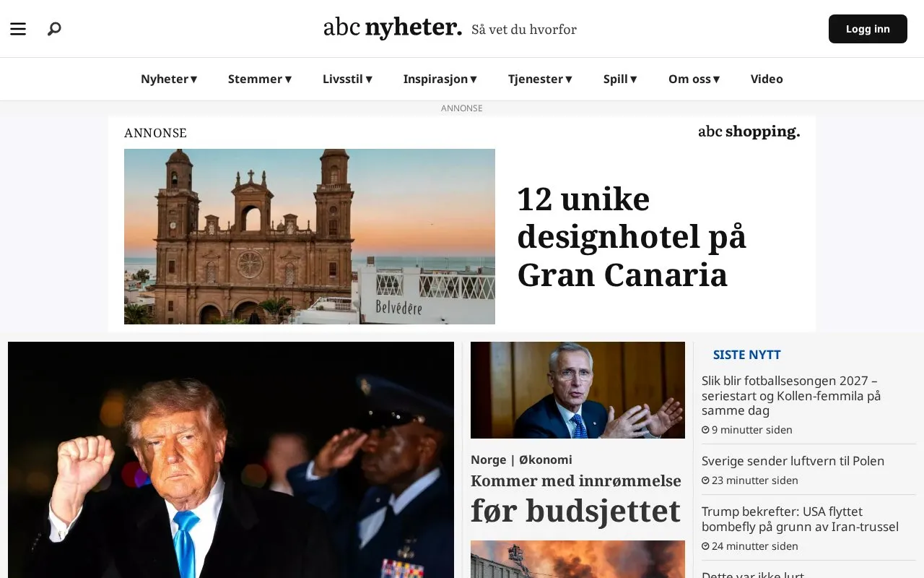Open the Stoltenberg photo article
Viewport: 924px width, 578px height.
pyautogui.click(x=577, y=390)
